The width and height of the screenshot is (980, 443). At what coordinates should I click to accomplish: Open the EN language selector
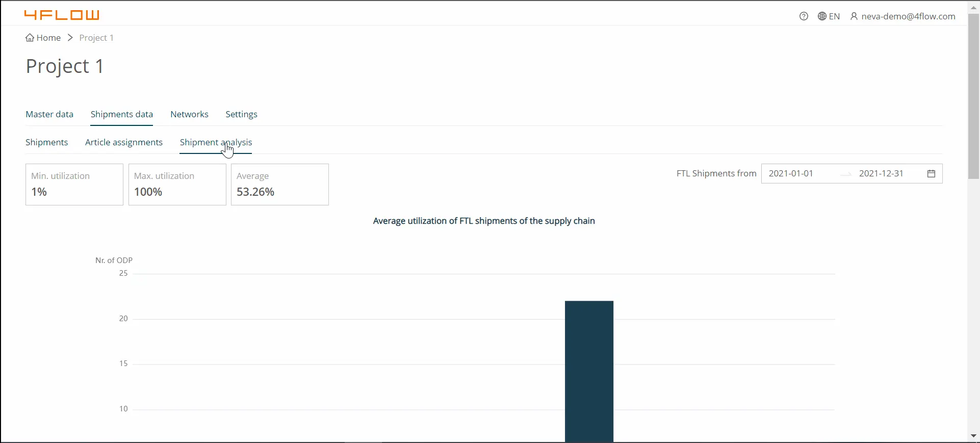829,16
